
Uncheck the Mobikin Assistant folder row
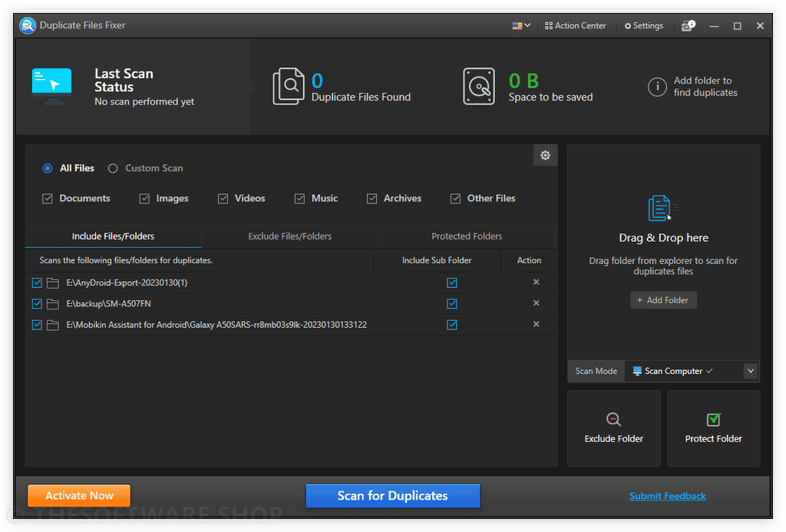(x=37, y=325)
